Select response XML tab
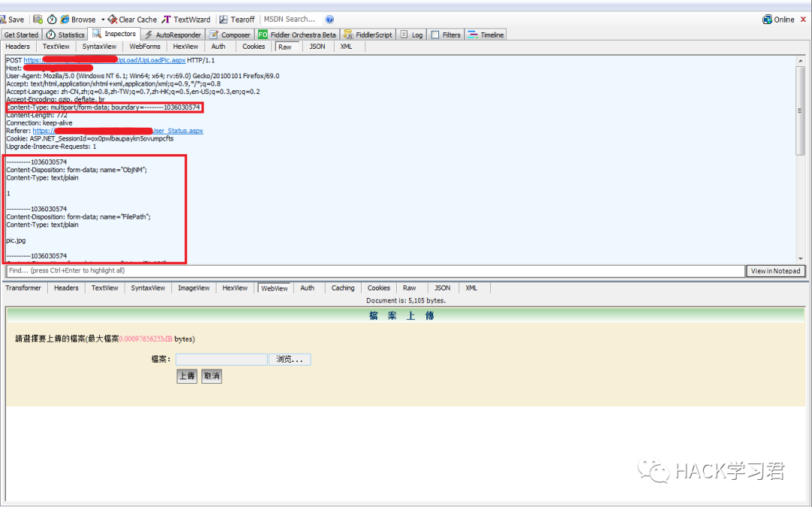 471,288
